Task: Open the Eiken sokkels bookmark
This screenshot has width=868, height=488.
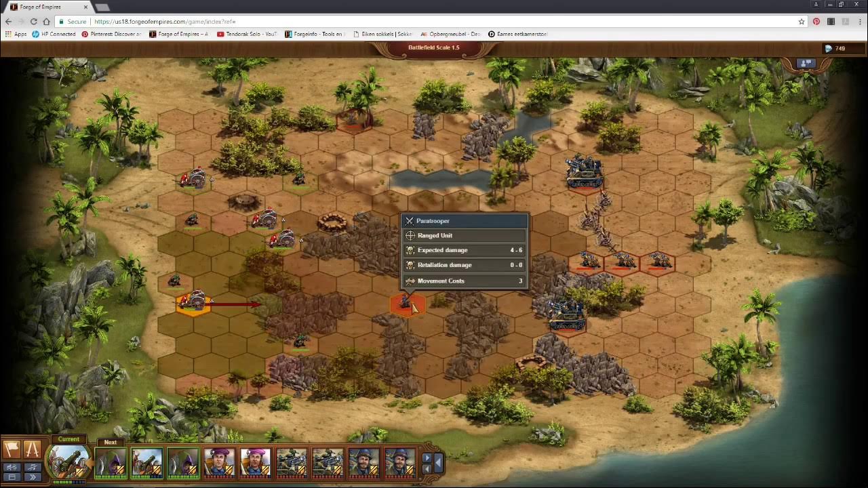Action: (x=382, y=34)
